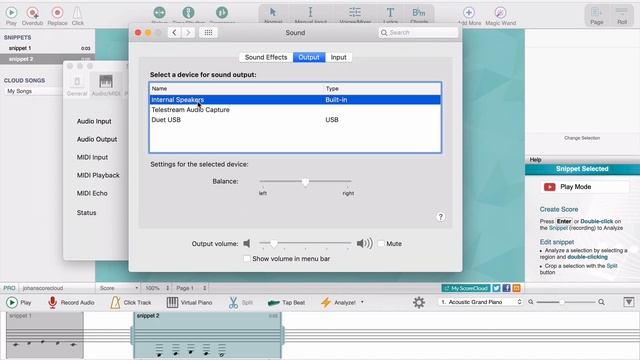Adjust the Balance slider
This screenshot has height=360, width=640.
[305, 182]
